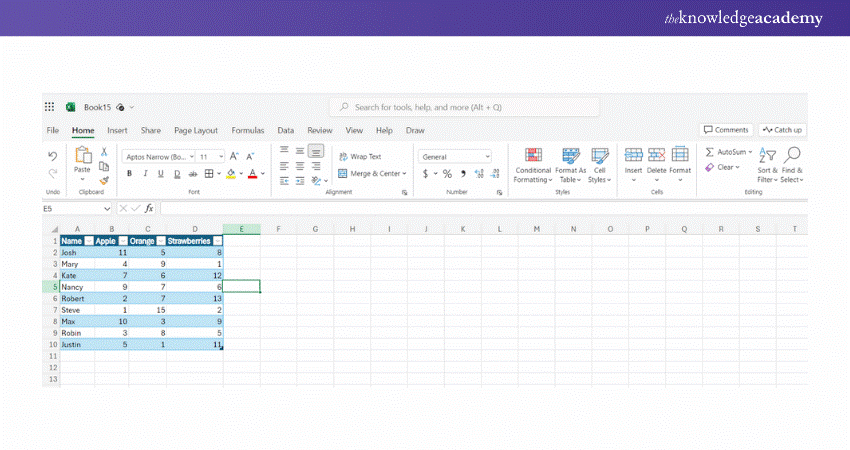Click the Cut scissors icon
The width and height of the screenshot is (850, 450).
(104, 152)
